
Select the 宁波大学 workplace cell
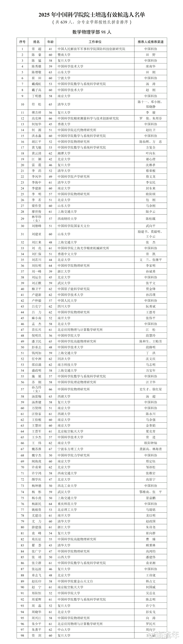click(64, 78)
